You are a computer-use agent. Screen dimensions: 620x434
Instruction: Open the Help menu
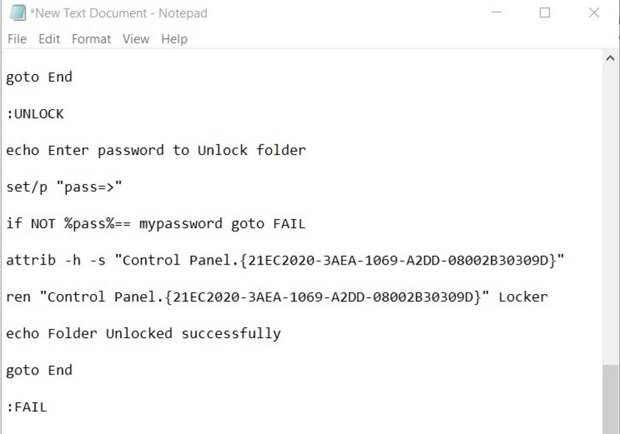(174, 39)
